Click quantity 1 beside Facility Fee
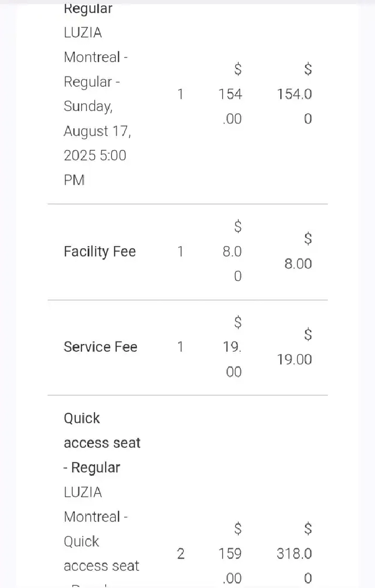This screenshot has width=375, height=588. point(180,251)
